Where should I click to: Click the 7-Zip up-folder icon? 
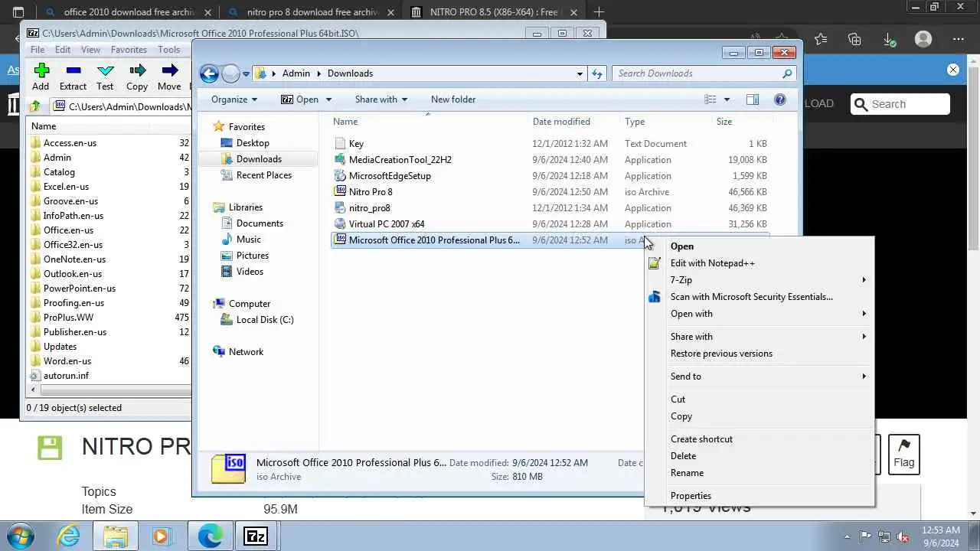pos(35,106)
